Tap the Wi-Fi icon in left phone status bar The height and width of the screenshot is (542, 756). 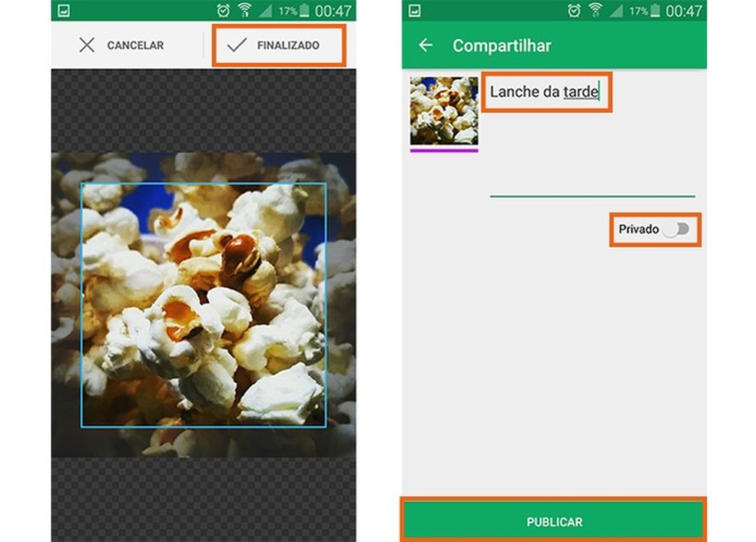pos(245,10)
